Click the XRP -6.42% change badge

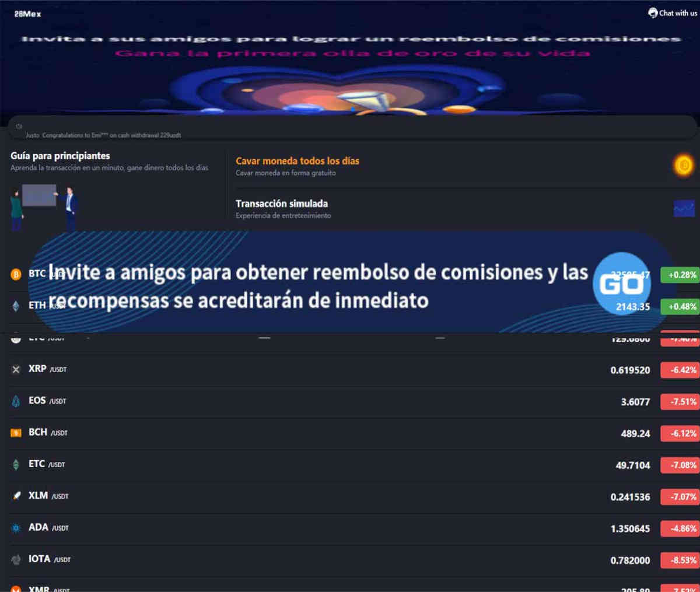point(681,370)
